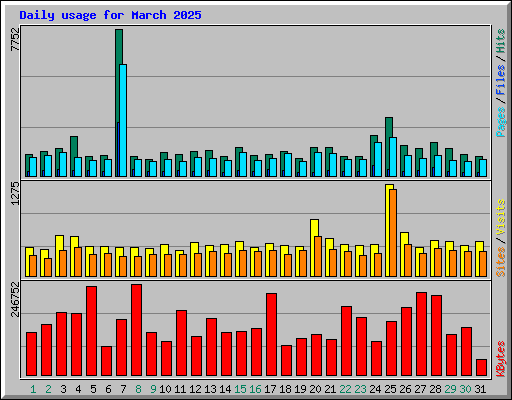Select green weekend day label 15

tap(240, 389)
